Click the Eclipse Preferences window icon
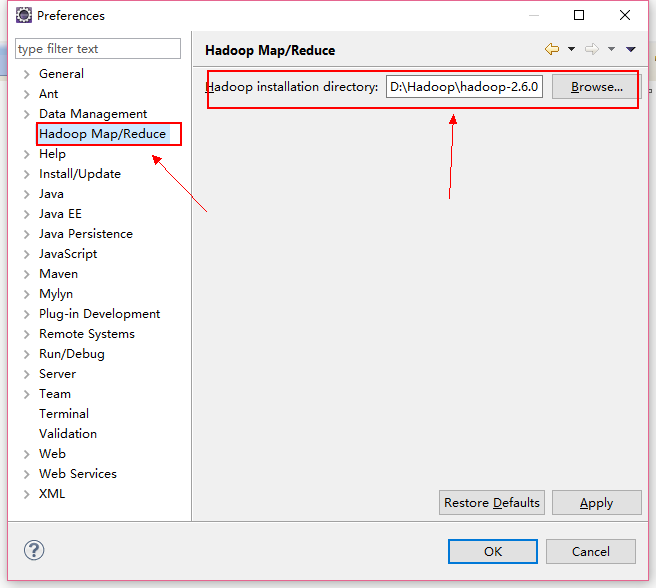This screenshot has height=588, width=656. (x=24, y=15)
